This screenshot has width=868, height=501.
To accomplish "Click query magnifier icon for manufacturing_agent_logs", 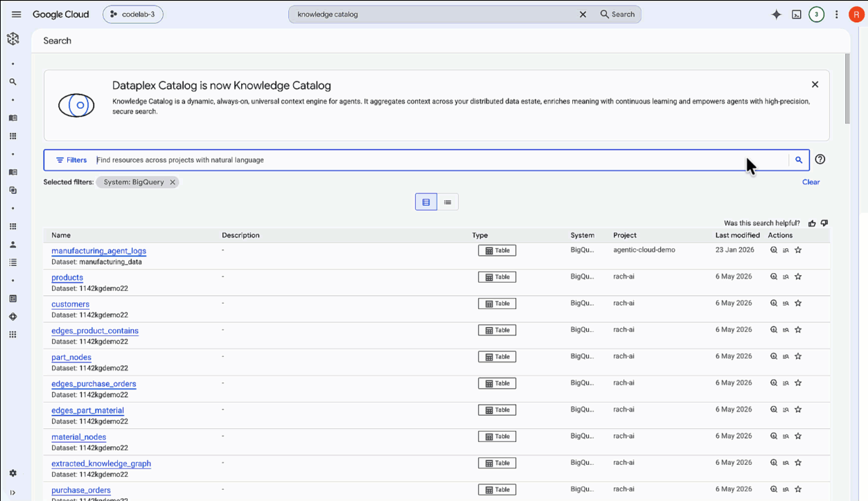I will click(774, 250).
